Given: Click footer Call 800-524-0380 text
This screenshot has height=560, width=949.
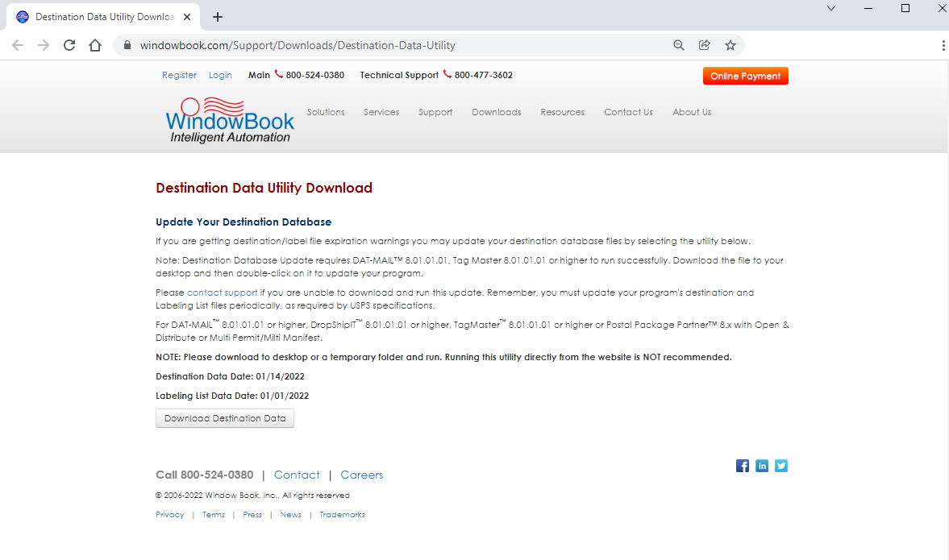Looking at the screenshot, I should tap(205, 475).
